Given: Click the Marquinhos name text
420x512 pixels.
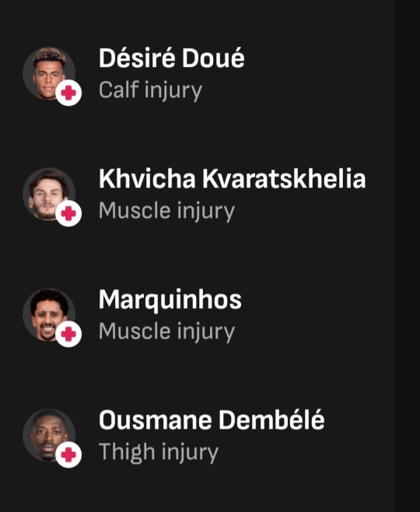Looking at the screenshot, I should click(x=170, y=300).
